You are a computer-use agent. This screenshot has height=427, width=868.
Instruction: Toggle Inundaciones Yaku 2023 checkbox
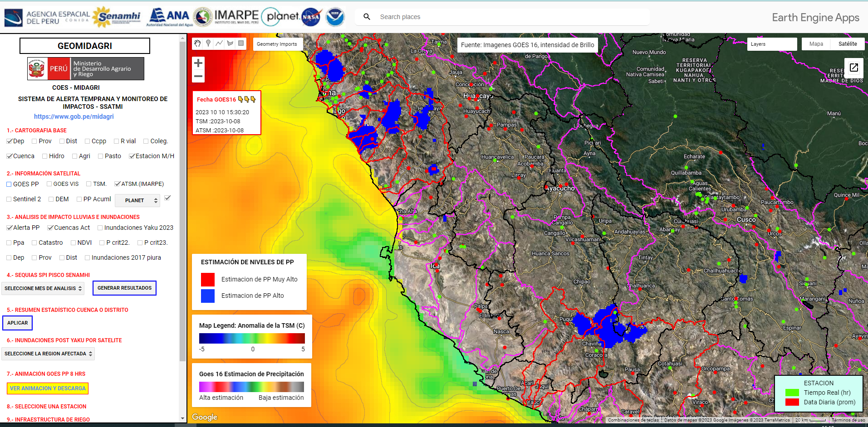[100, 228]
